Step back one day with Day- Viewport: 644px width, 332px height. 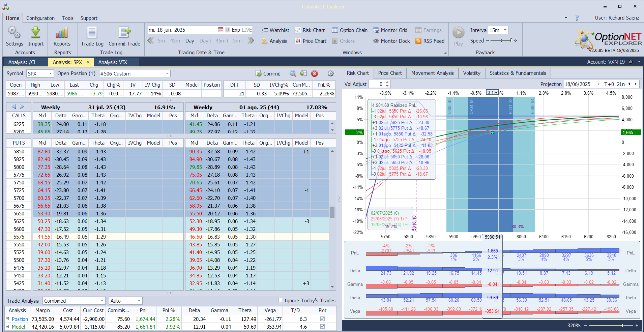pos(191,41)
